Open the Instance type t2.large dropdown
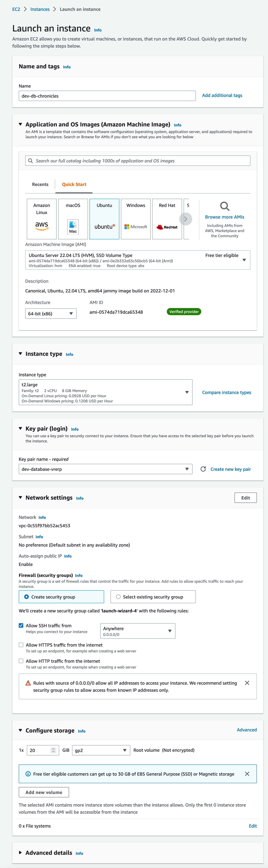The image size is (268, 868). [105, 392]
